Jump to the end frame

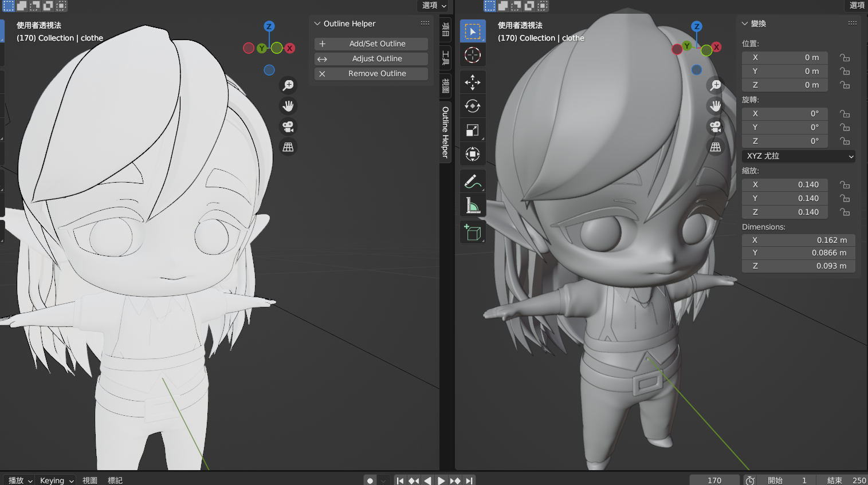469,480
